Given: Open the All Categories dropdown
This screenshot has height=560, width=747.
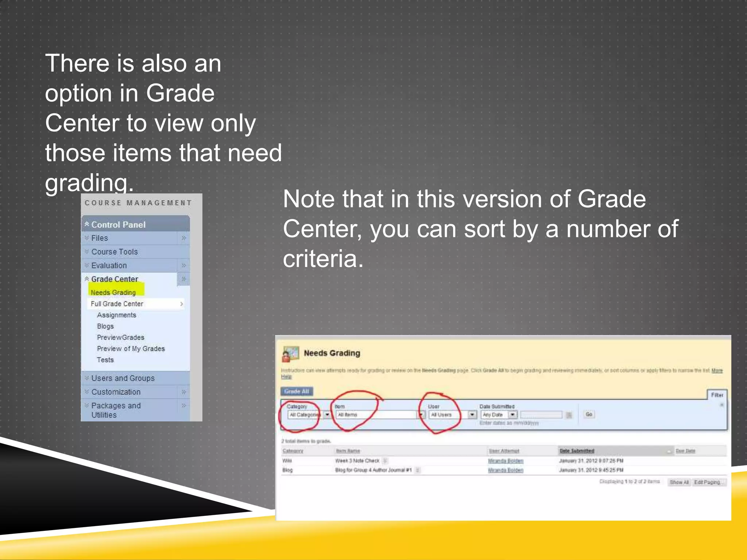Looking at the screenshot, I should (x=309, y=415).
